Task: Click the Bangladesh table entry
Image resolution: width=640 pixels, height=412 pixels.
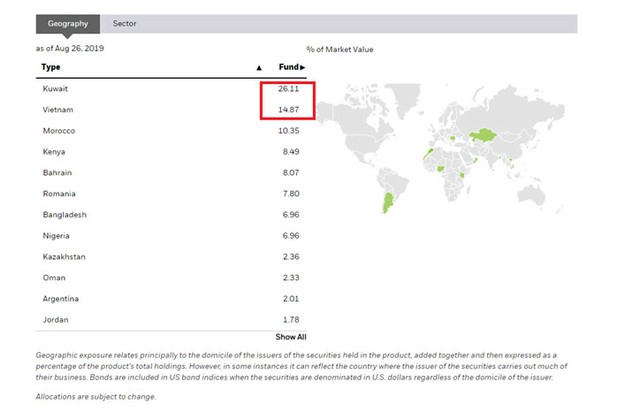Action: [65, 214]
